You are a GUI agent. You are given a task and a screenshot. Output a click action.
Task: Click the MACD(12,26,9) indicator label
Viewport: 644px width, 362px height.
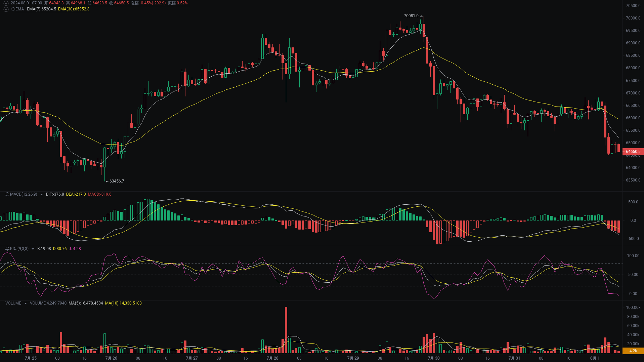(x=24, y=194)
